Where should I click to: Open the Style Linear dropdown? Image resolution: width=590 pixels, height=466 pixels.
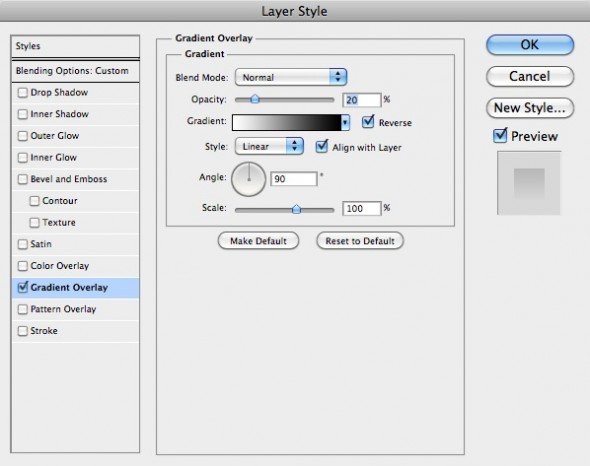click(269, 146)
